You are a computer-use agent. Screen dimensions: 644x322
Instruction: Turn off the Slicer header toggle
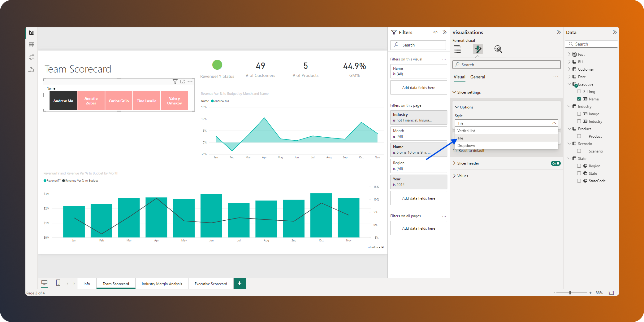[555, 163]
